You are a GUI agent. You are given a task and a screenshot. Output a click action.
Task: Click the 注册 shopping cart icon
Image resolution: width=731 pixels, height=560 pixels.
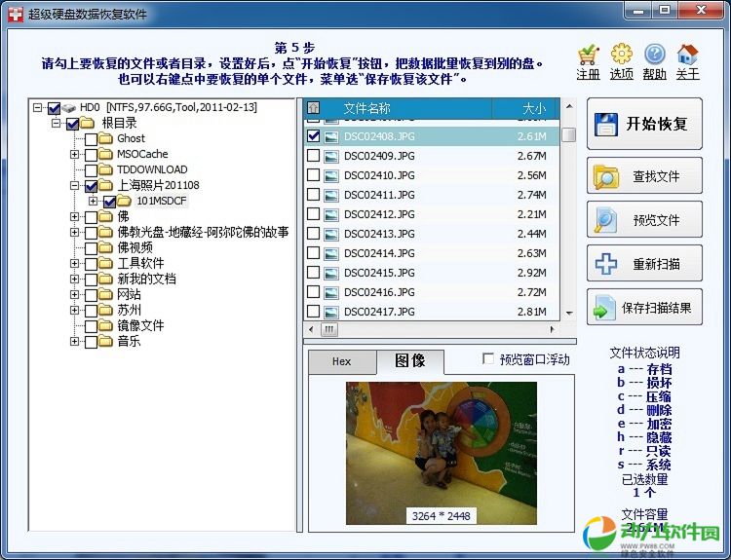[x=588, y=54]
